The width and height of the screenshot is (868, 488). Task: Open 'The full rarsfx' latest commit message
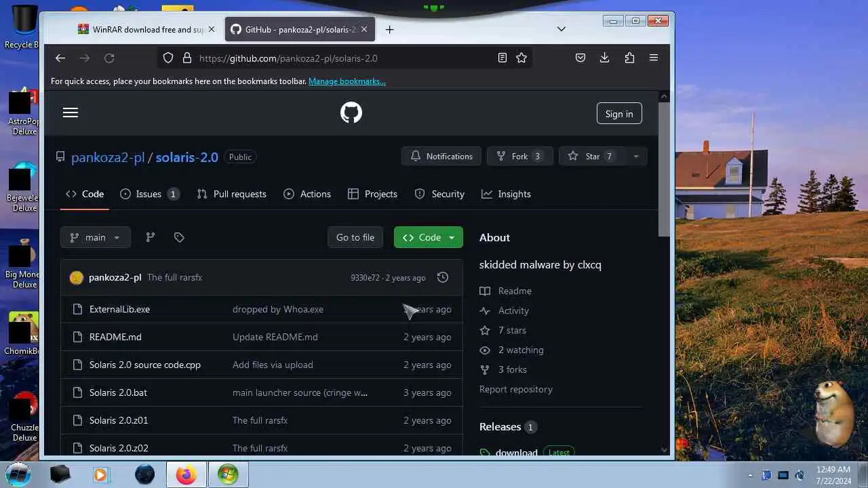coord(174,277)
